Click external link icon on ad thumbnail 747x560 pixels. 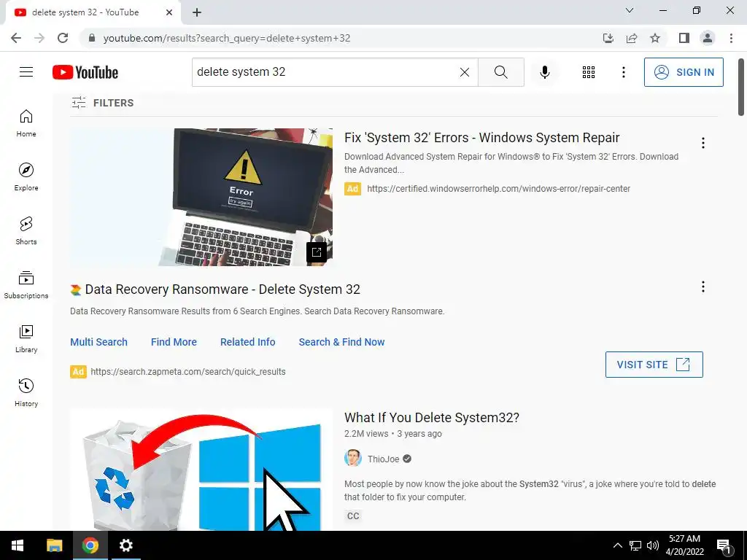(x=317, y=252)
